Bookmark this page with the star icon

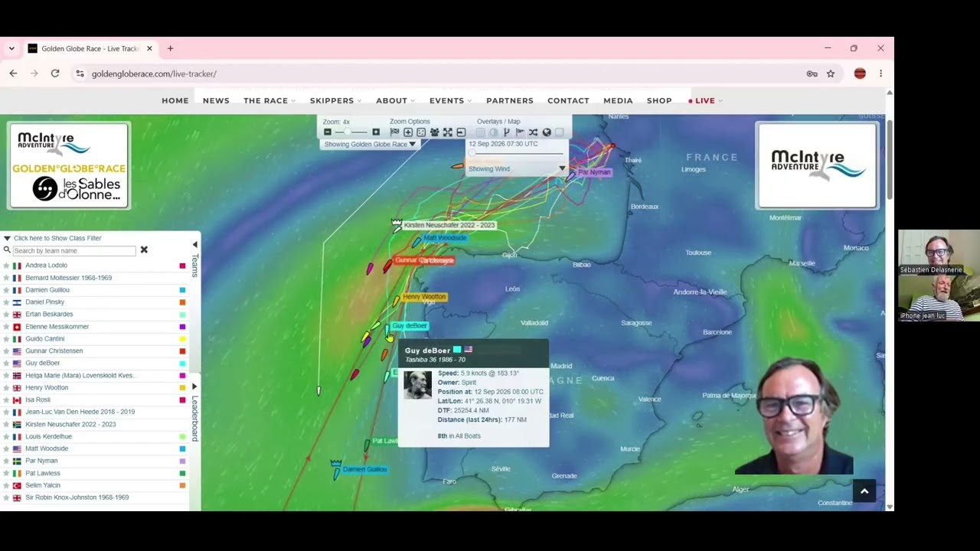click(831, 73)
